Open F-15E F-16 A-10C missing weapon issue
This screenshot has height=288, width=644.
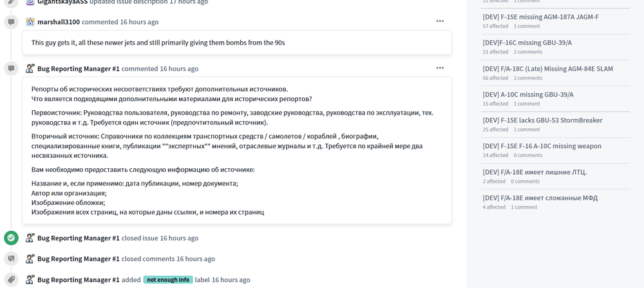click(x=542, y=146)
